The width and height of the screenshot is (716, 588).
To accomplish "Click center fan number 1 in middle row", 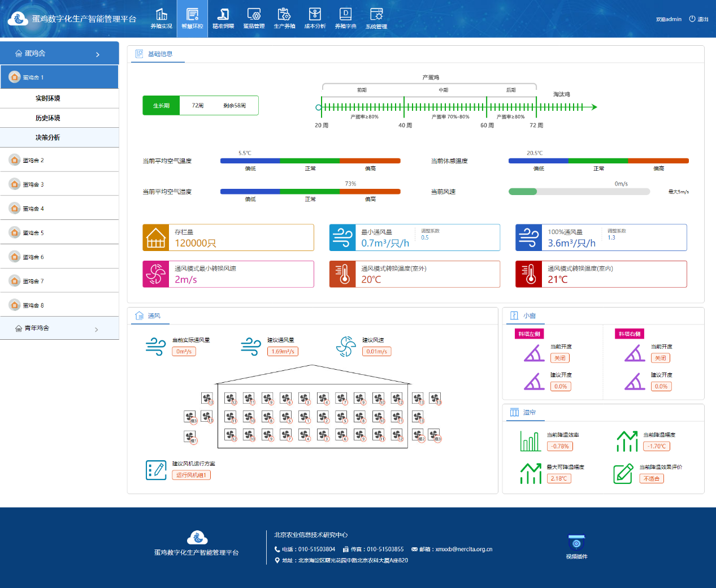I will tap(305, 417).
